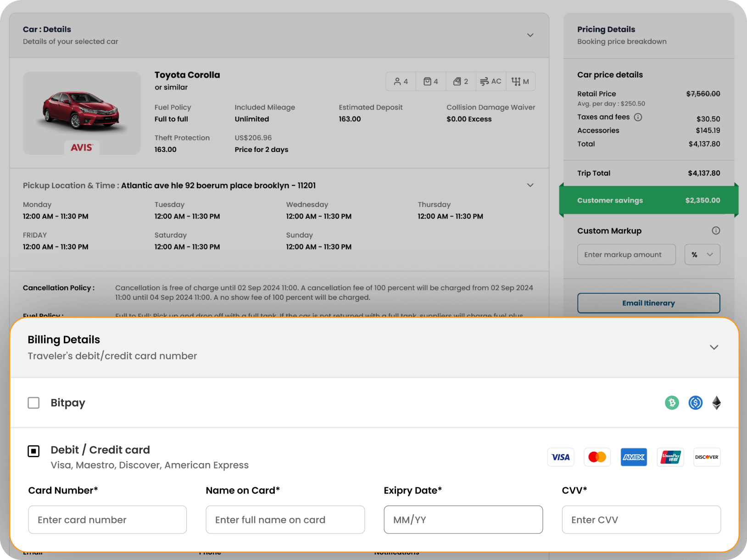The height and width of the screenshot is (560, 747).
Task: Click the Mastercard logo
Action: [597, 457]
